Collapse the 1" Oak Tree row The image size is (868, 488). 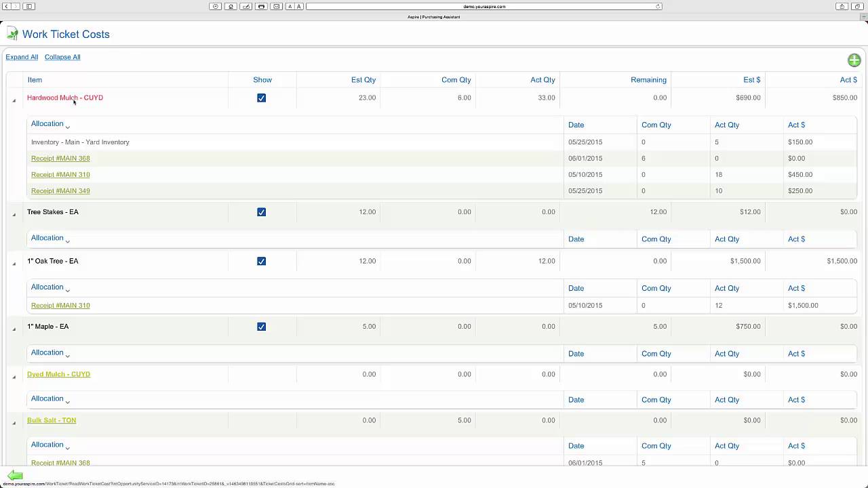point(14,264)
